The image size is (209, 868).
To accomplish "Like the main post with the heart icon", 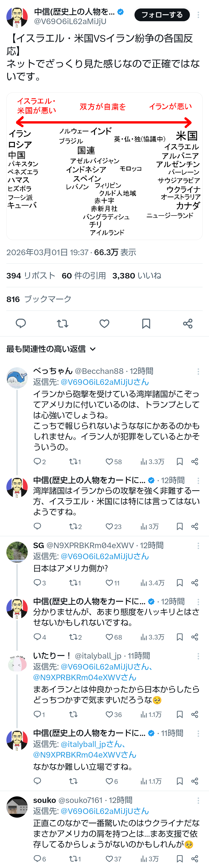I will 104,323.
